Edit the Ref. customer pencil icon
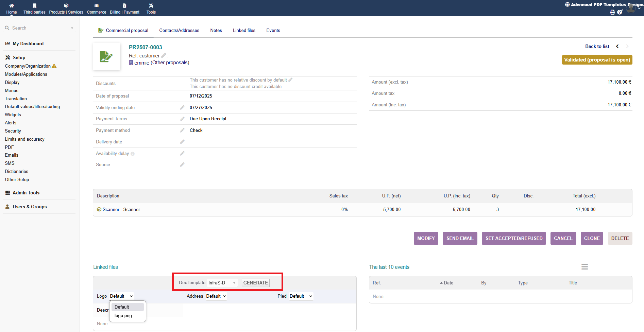Screen dimensions: 644x332 tap(164, 56)
